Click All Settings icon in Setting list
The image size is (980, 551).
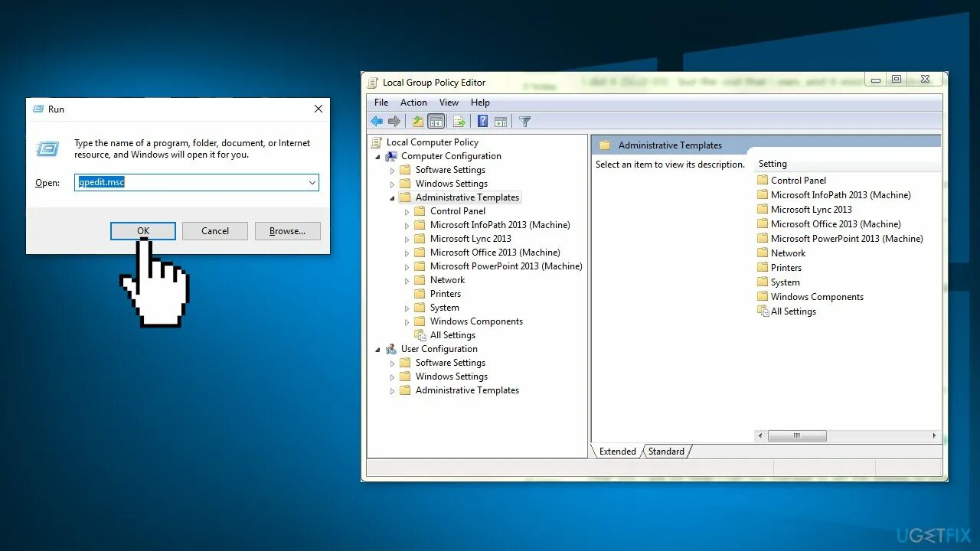[763, 311]
